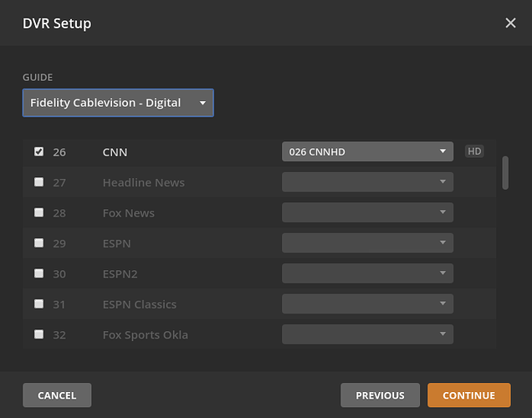Uncheck the CNN channel 26 checkbox
The height and width of the screenshot is (418, 532).
point(39,152)
